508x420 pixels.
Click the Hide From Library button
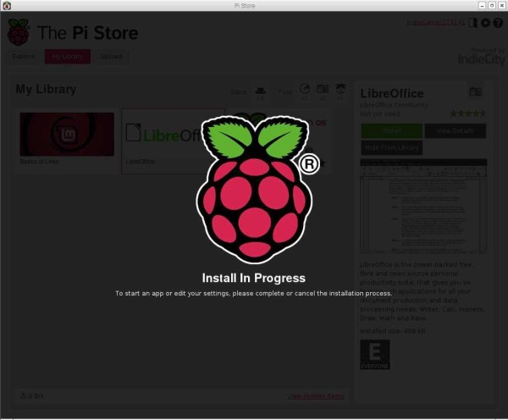coord(392,147)
